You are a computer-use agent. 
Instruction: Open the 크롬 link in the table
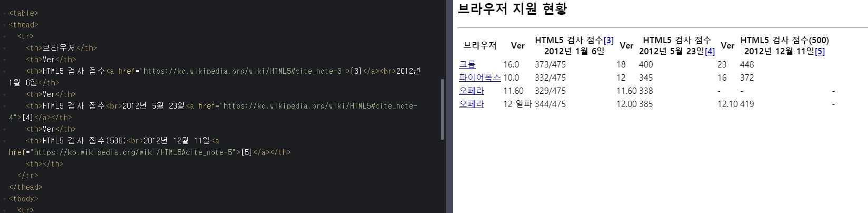click(x=467, y=64)
